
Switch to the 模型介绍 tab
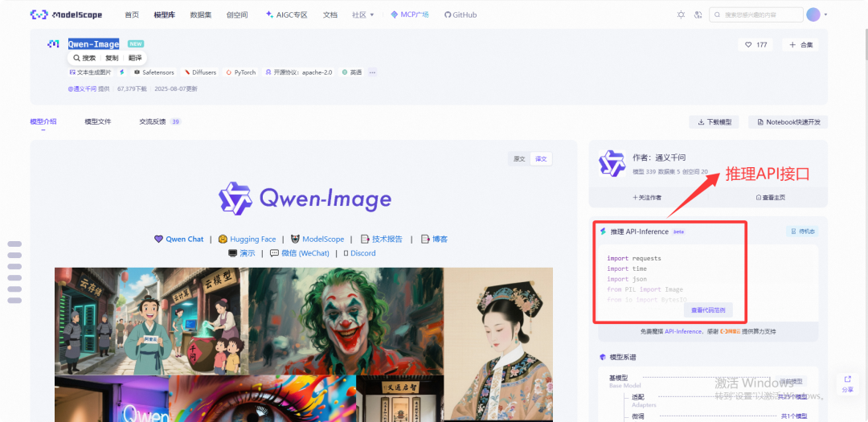coord(43,122)
